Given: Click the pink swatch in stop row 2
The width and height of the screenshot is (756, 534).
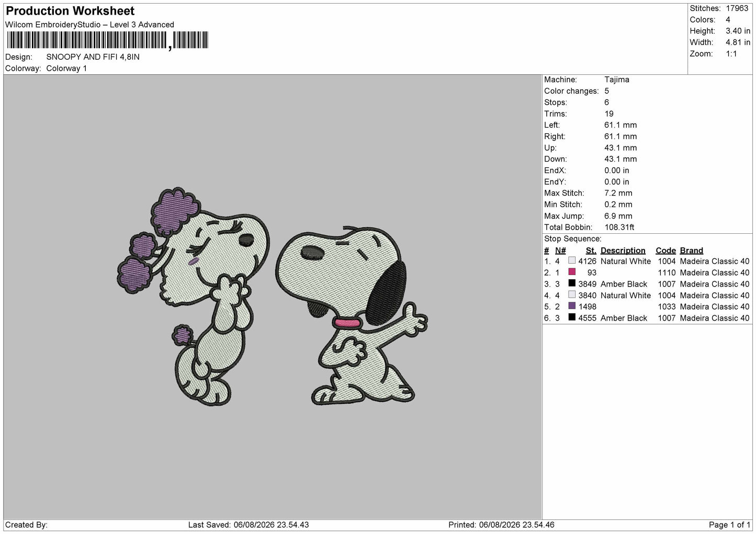Looking at the screenshot, I should [572, 272].
